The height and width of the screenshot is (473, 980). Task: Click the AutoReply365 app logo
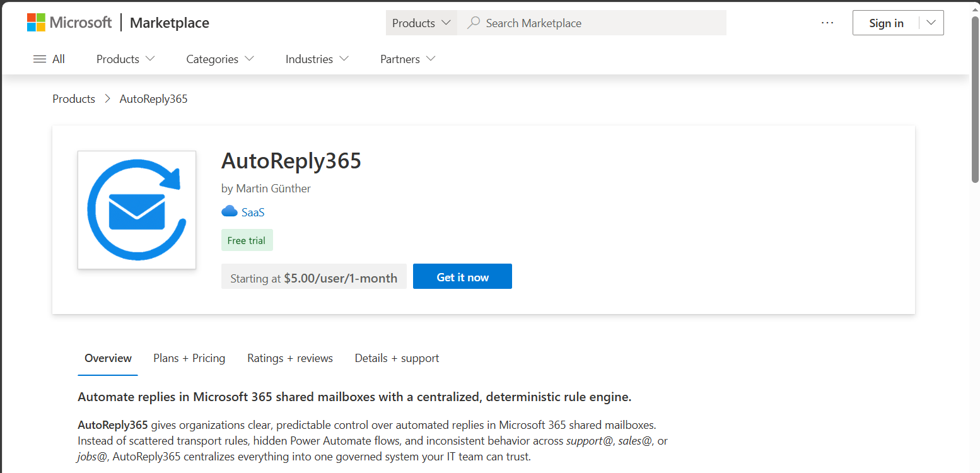(x=137, y=210)
